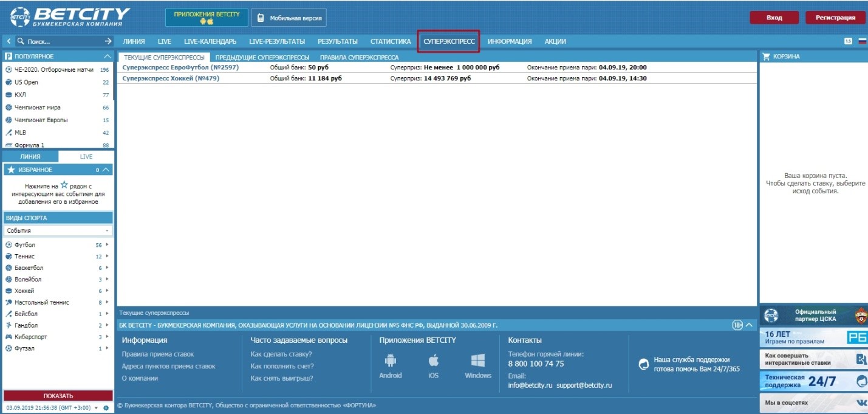Expand the Футбол sport category
The width and height of the screenshot is (868, 414).
[x=107, y=244]
